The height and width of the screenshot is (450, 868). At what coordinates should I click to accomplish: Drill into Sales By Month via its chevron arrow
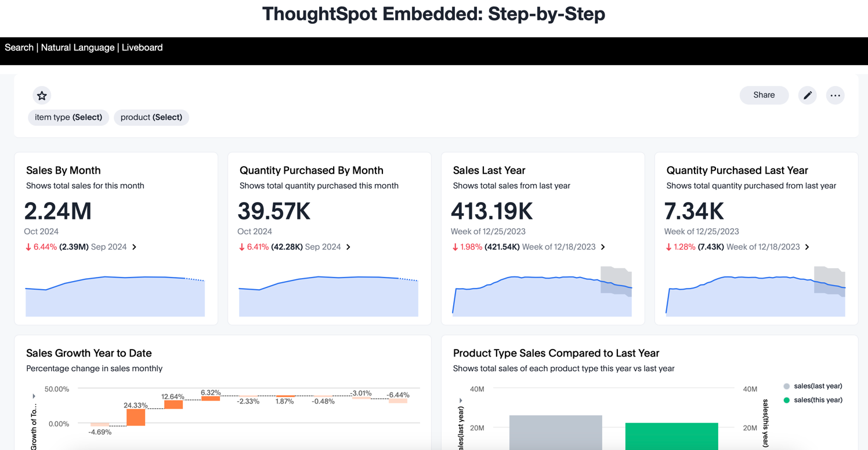[x=134, y=247]
